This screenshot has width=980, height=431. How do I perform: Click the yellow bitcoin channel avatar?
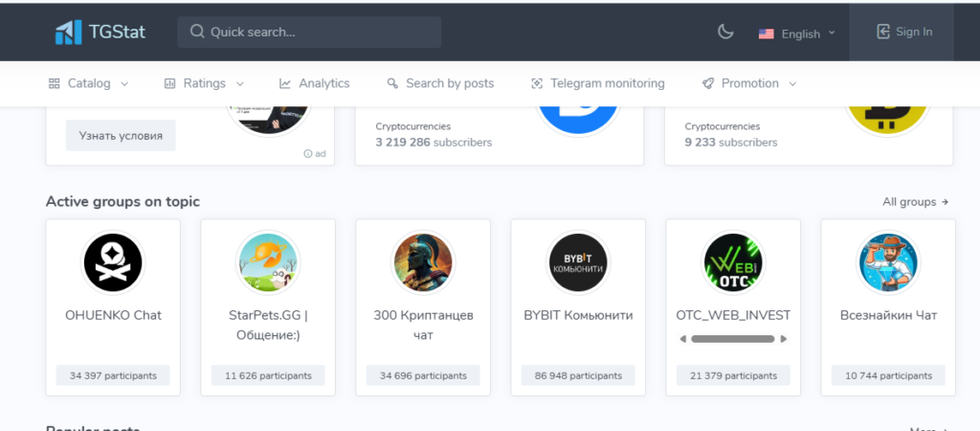(x=887, y=120)
